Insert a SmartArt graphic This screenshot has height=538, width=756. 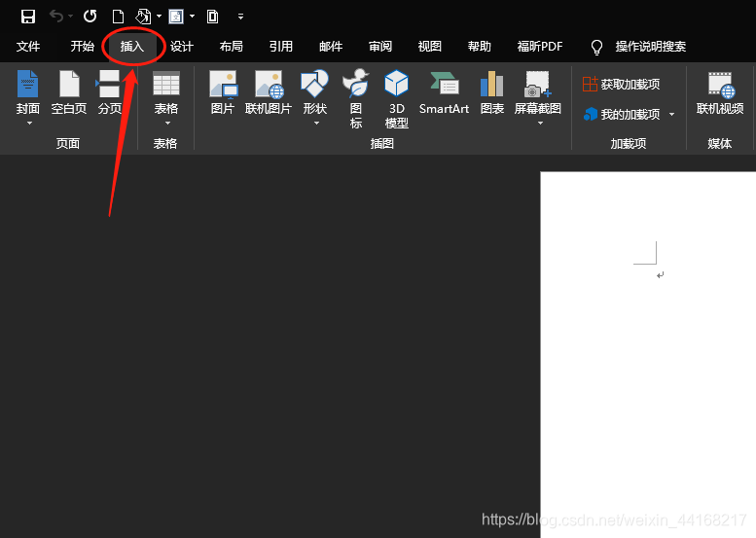pyautogui.click(x=444, y=91)
